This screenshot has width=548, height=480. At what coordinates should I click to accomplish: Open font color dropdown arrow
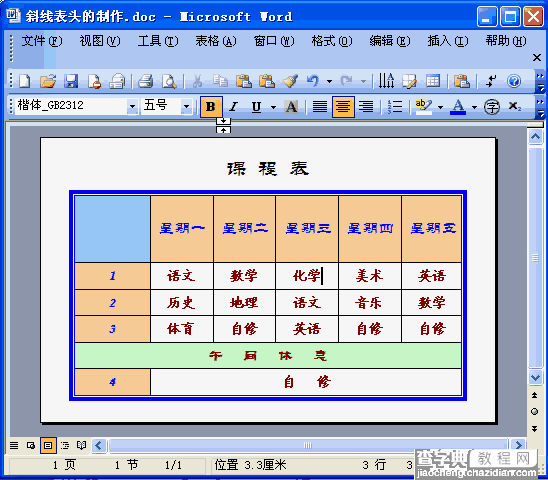[x=474, y=107]
